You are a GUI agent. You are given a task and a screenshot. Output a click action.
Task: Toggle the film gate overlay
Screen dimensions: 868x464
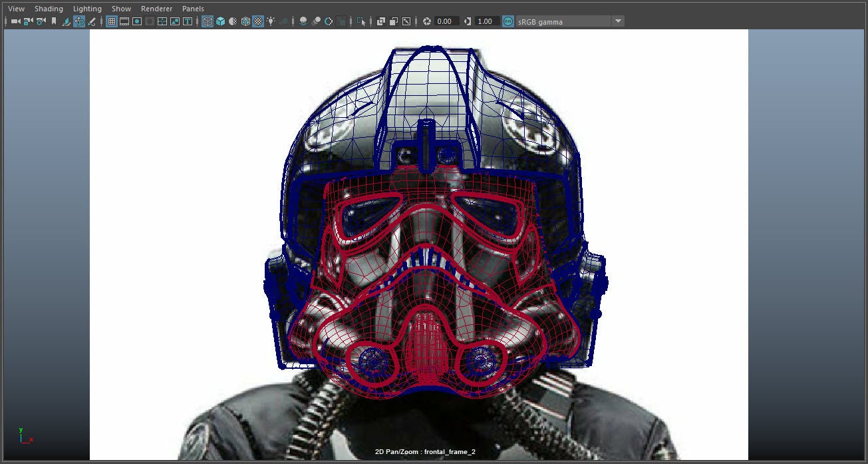coord(123,21)
